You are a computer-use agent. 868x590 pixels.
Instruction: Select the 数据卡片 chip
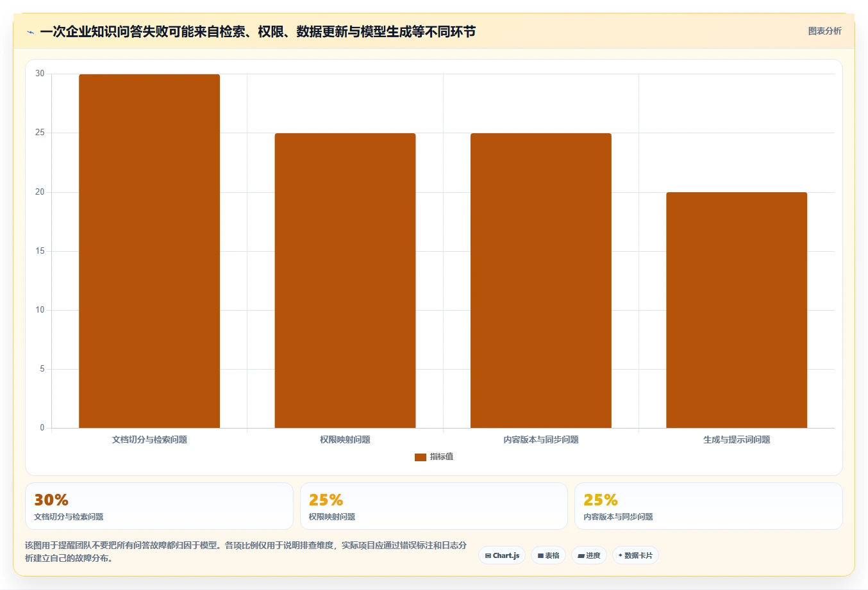(x=635, y=555)
